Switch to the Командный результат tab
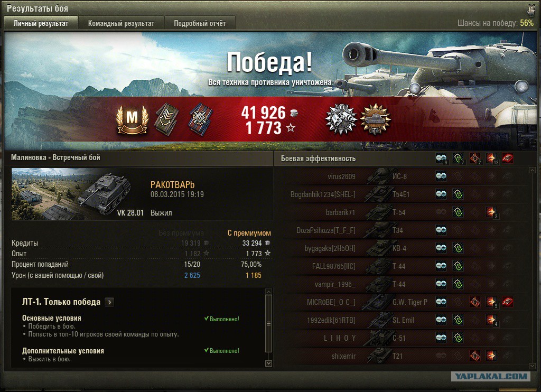Screen dimensions: 541x392 [x=121, y=23]
